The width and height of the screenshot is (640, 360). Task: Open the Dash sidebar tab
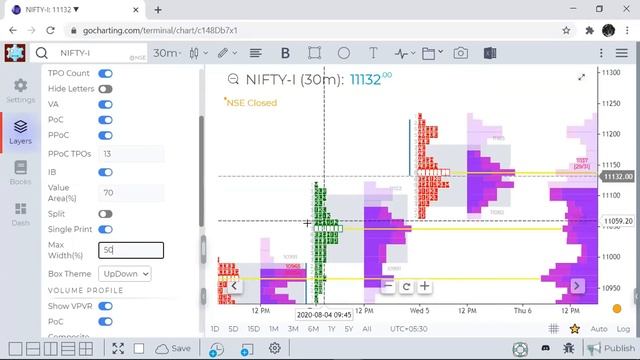click(x=20, y=214)
